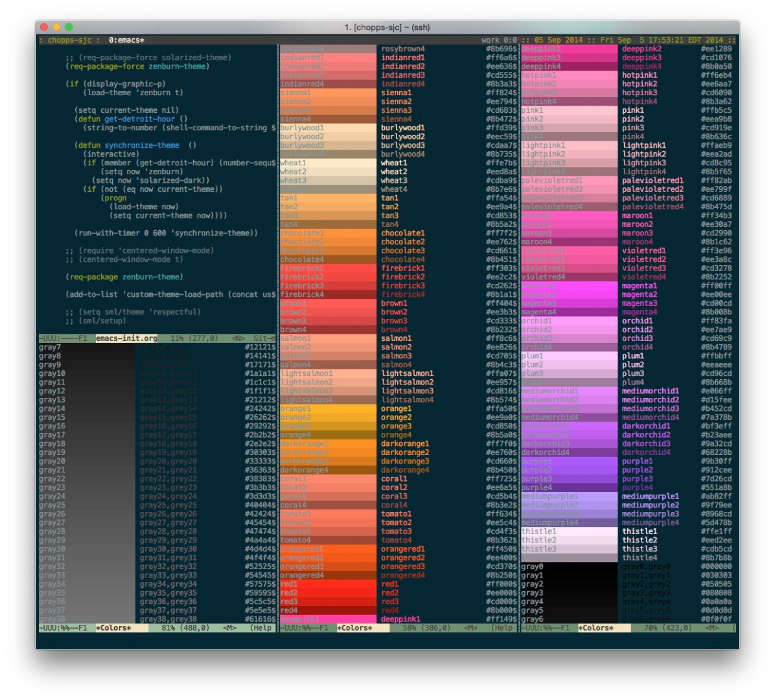The image size is (775, 700).
Task: Click the hex value '#ff00ff'
Action: coord(716,286)
